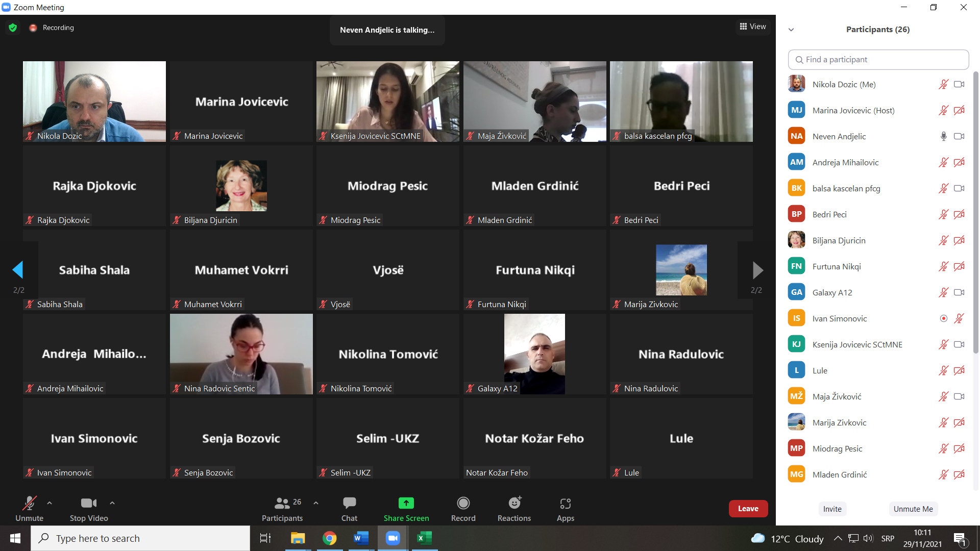Toggle Bedri Peci camera-off icon
980x551 pixels.
click(x=959, y=214)
